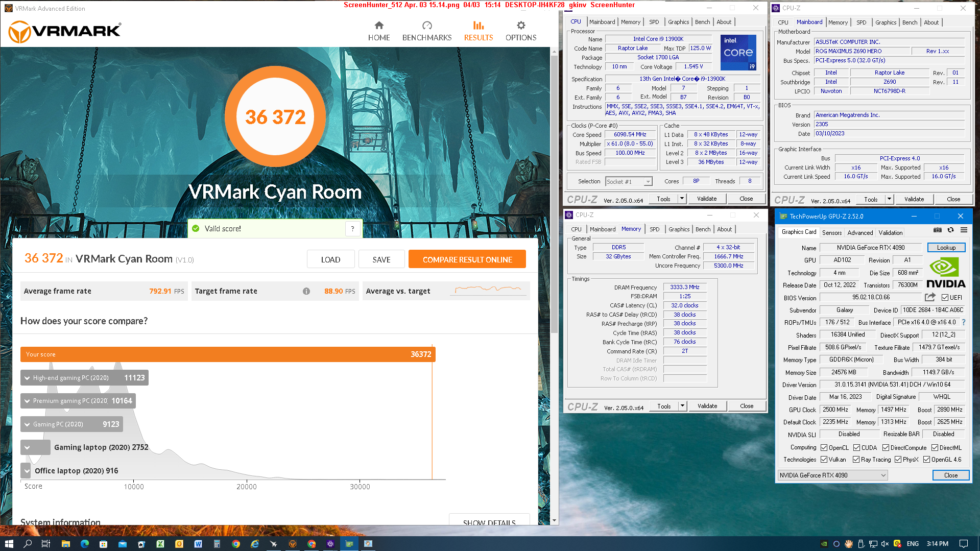Open Windows Start menu
This screenshot has width=980, height=551.
pos(9,544)
